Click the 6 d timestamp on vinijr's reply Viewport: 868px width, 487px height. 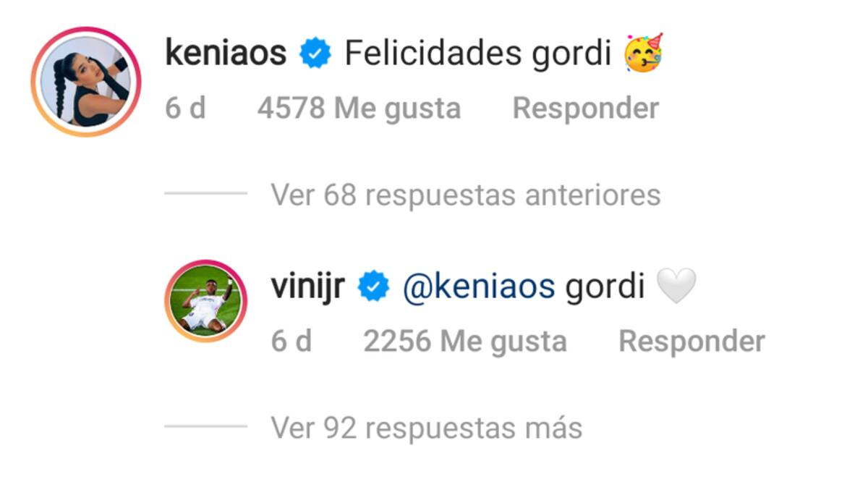click(291, 342)
